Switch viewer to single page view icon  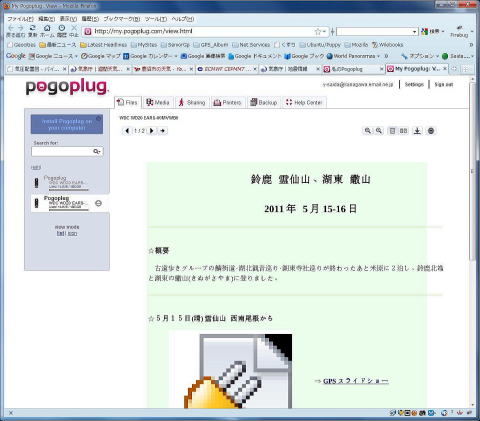[392, 131]
